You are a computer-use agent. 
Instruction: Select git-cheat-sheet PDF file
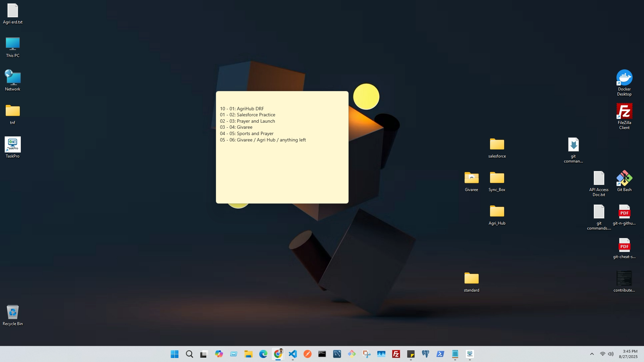click(x=624, y=248)
